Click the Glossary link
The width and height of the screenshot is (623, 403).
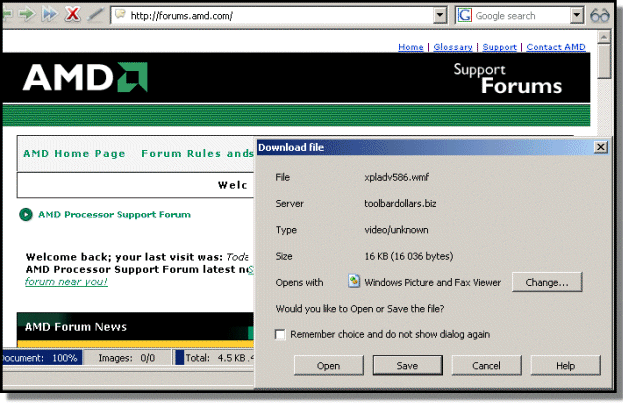coord(453,47)
